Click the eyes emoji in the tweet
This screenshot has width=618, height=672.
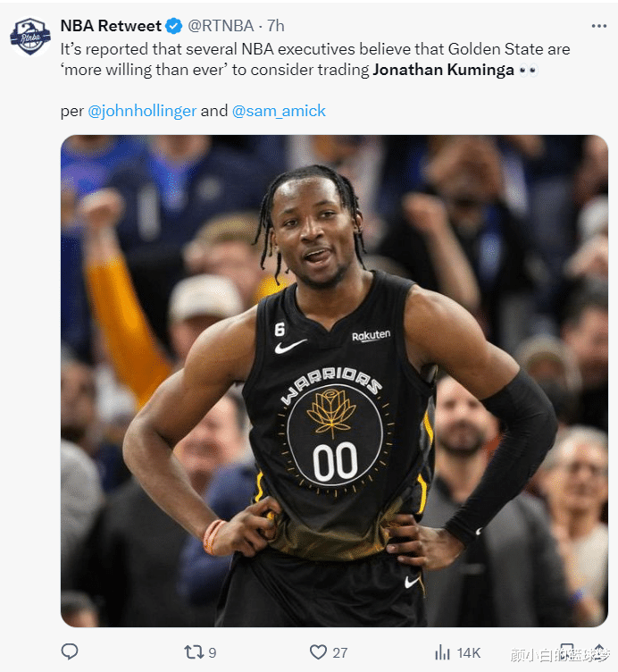(528, 70)
